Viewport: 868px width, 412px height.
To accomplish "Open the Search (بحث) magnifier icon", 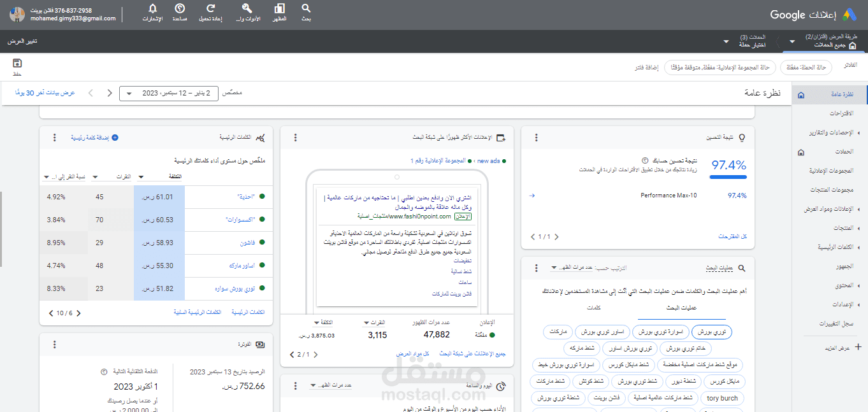I will point(307,8).
